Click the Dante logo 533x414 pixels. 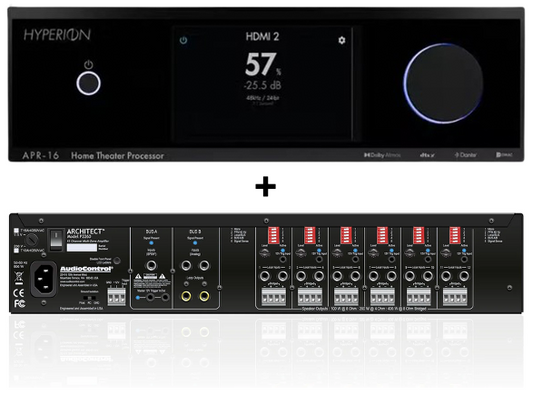point(466,155)
